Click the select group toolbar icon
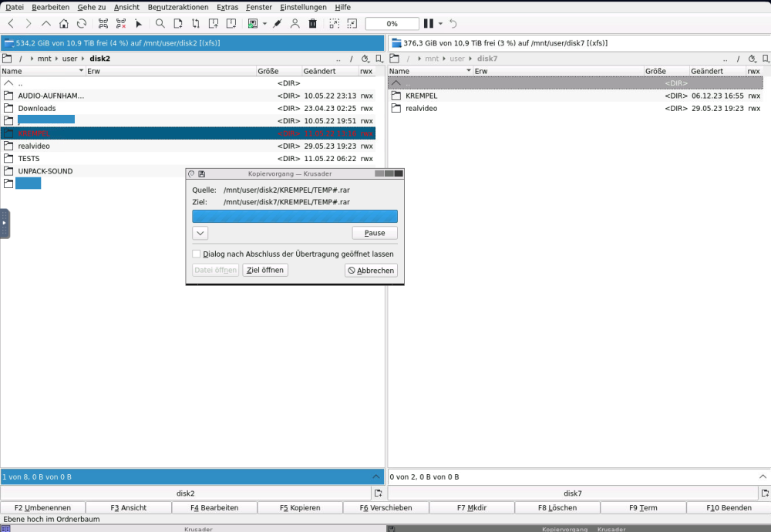The width and height of the screenshot is (771, 532). pos(103,24)
